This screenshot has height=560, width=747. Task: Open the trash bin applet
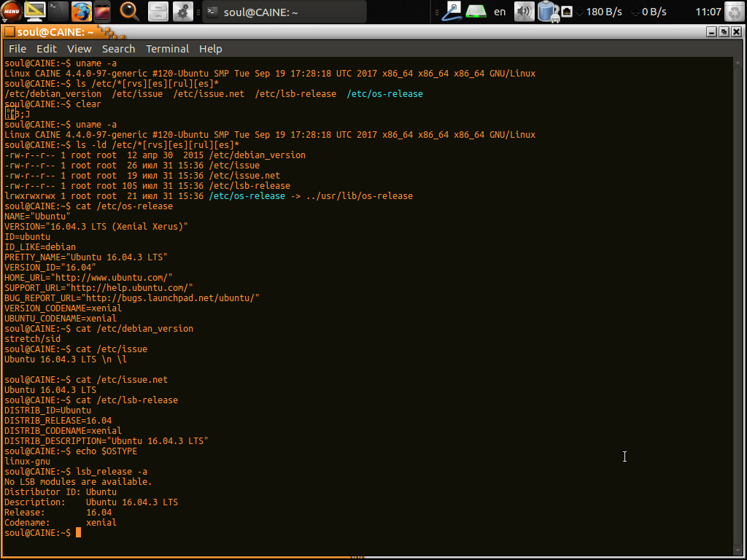point(735,12)
